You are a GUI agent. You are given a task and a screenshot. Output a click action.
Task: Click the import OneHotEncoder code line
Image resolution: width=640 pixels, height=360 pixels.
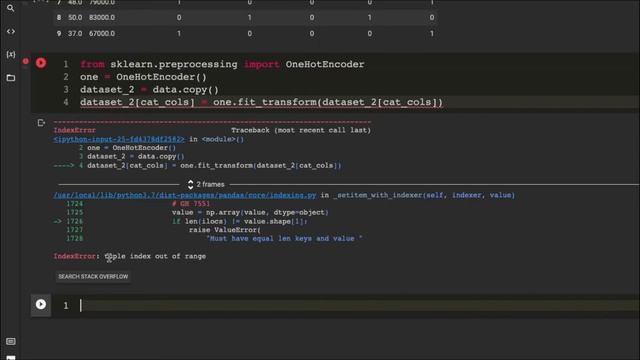point(222,64)
